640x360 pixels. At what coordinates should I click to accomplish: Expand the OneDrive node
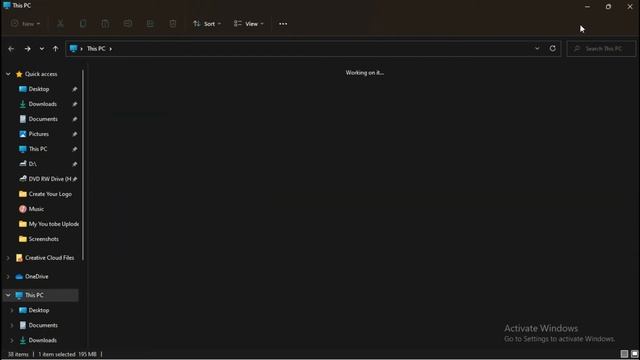(x=8, y=277)
